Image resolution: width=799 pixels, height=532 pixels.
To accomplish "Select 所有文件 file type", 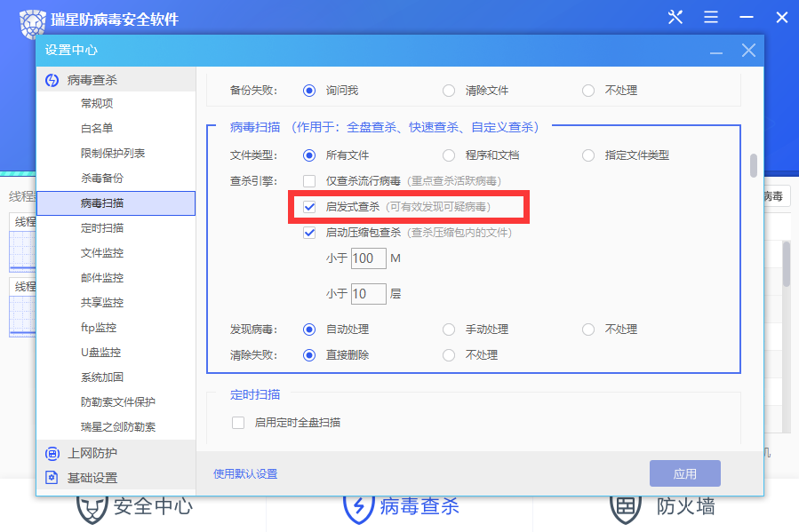I will pos(308,155).
